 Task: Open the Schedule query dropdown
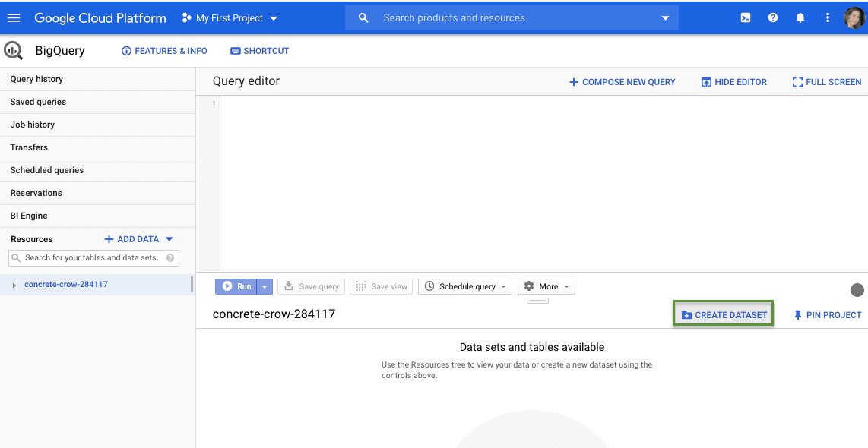click(465, 286)
